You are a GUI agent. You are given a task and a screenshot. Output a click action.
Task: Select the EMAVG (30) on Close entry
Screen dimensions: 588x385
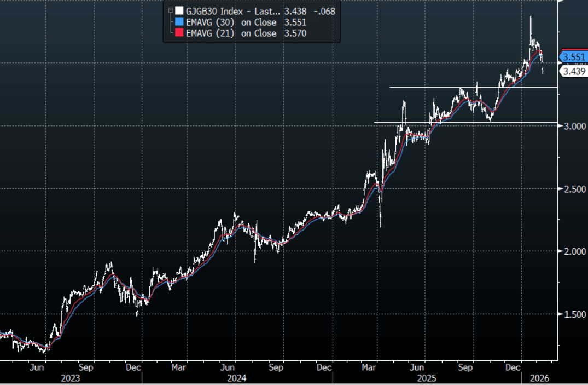(231, 22)
